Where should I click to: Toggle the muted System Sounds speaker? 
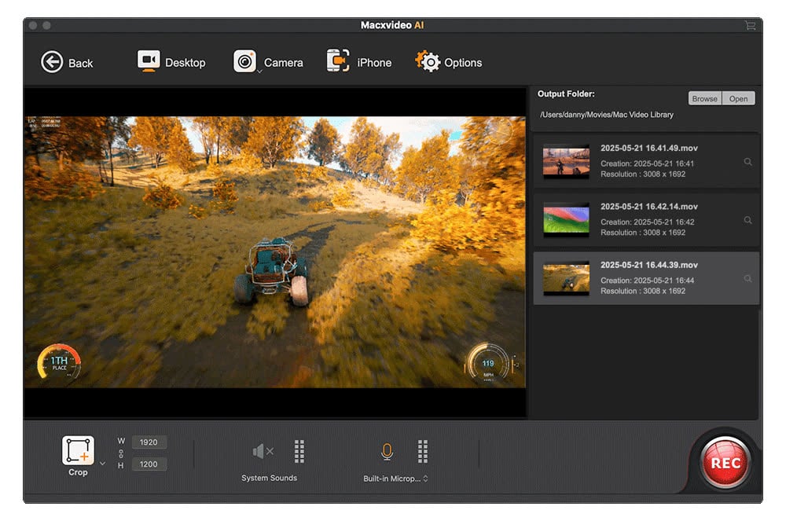(263, 451)
